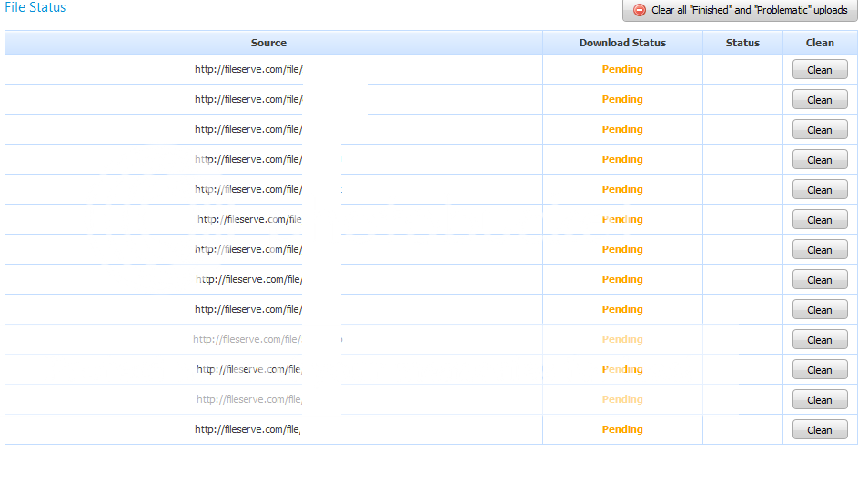Open the fileserve source URL in the fourth row

coord(248,159)
